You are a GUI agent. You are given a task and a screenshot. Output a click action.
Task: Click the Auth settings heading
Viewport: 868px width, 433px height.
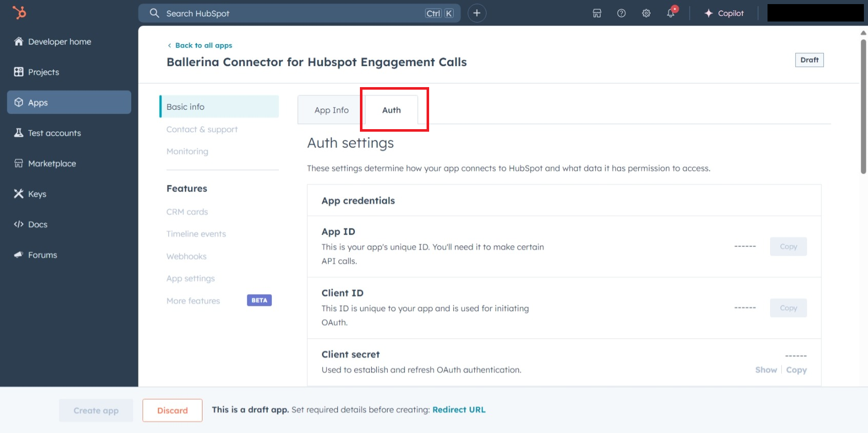351,143
